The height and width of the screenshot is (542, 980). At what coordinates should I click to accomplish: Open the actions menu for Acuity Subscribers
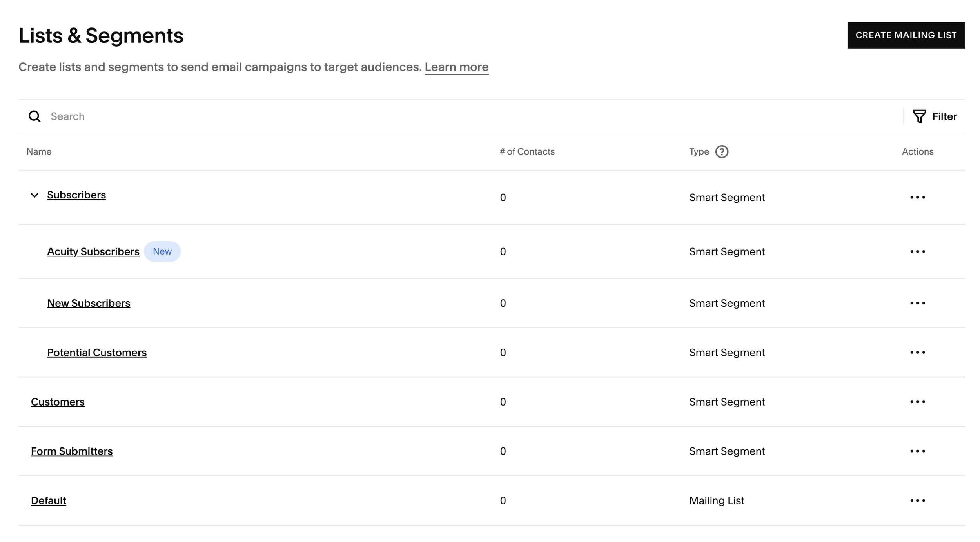(x=918, y=251)
